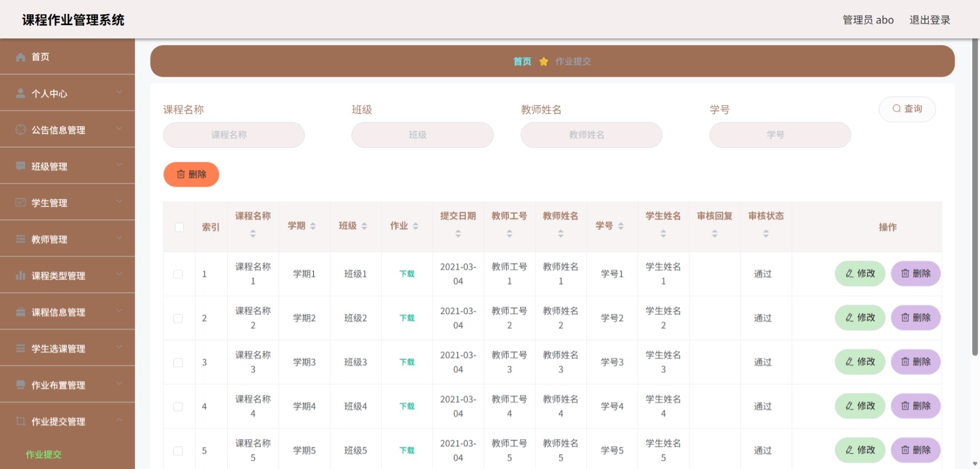Sort by 学期 column arrows
Viewport: 980px width, 469px height.
tap(313, 226)
